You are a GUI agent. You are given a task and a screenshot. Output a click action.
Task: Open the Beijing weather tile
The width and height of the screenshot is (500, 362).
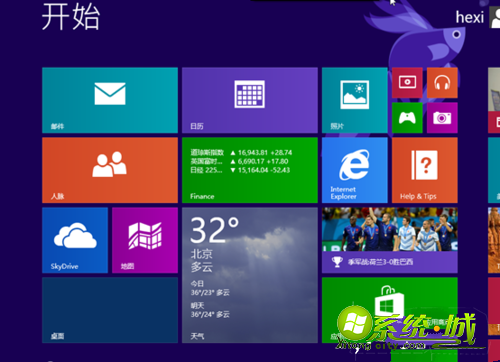coord(250,275)
